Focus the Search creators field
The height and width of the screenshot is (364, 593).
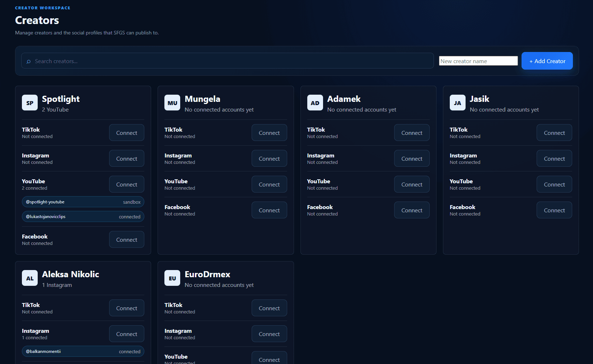pyautogui.click(x=228, y=61)
